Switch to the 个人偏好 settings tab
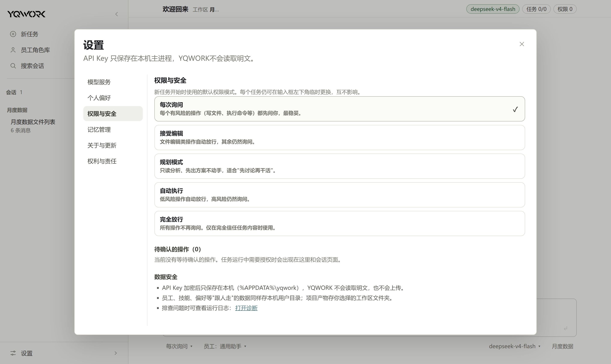 113,98
